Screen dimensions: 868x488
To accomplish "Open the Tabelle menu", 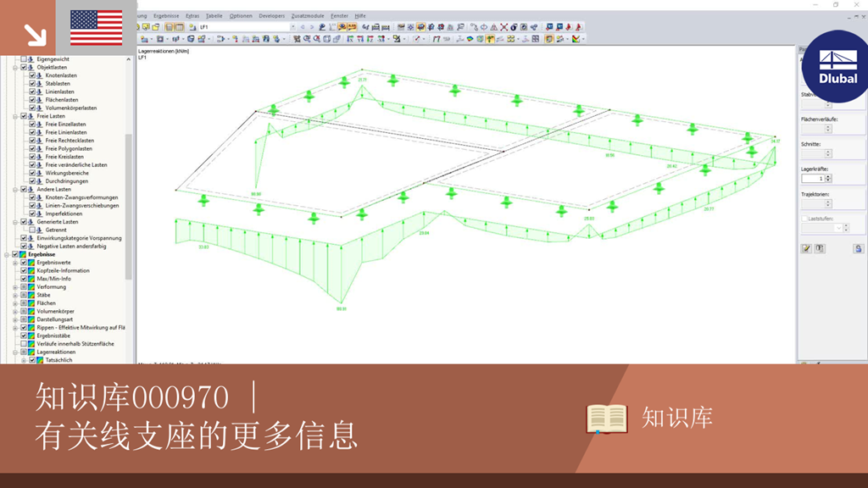I will (214, 16).
